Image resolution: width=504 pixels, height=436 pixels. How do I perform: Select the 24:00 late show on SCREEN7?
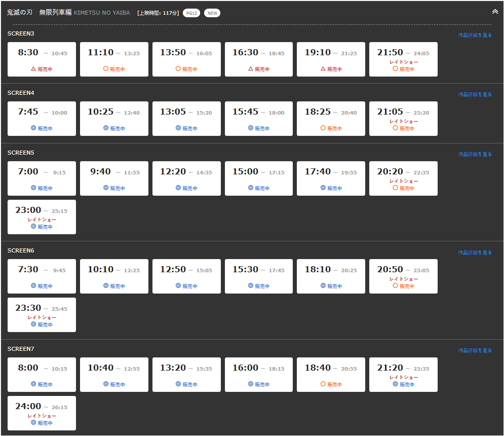pos(42,414)
